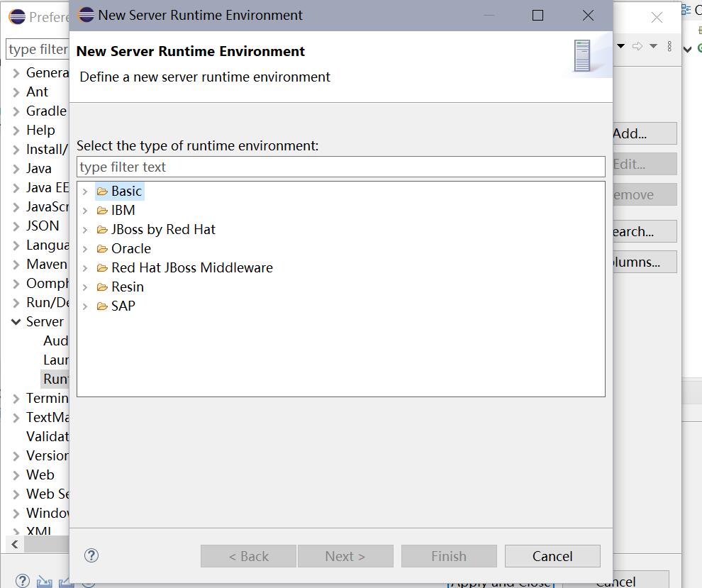Screen dimensions: 702x588
Task: Open help using the question mark icon
Action: pyautogui.click(x=91, y=556)
